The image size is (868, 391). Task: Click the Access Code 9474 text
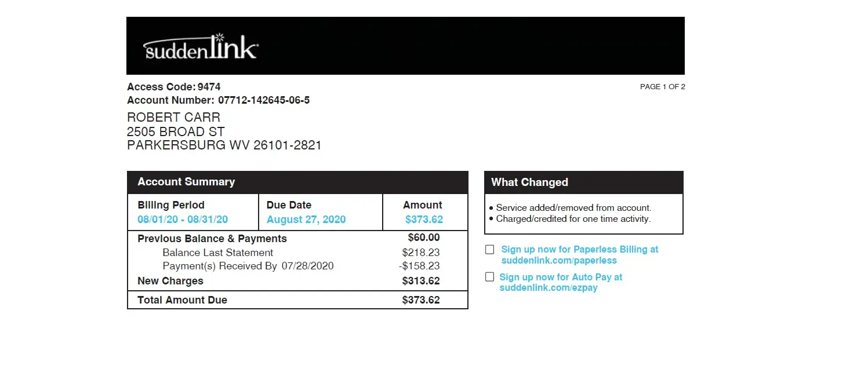pyautogui.click(x=174, y=87)
